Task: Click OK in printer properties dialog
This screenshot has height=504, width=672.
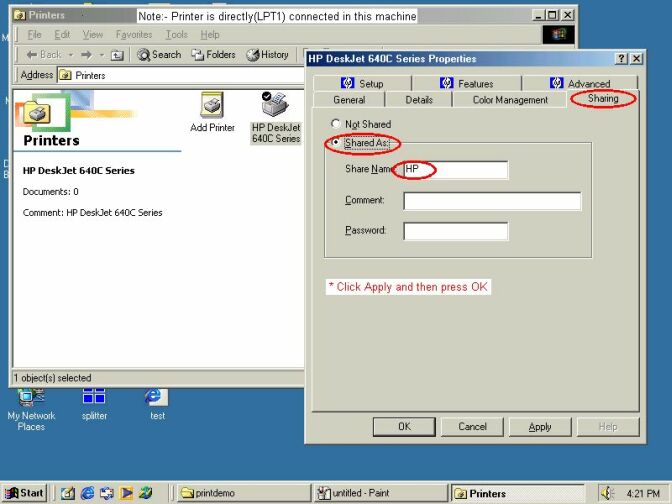Action: click(404, 427)
